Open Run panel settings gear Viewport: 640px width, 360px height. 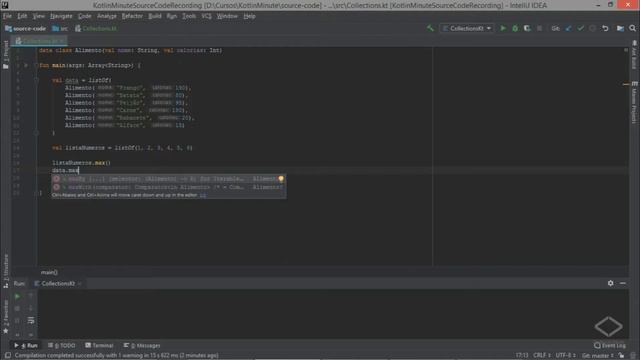point(610,283)
